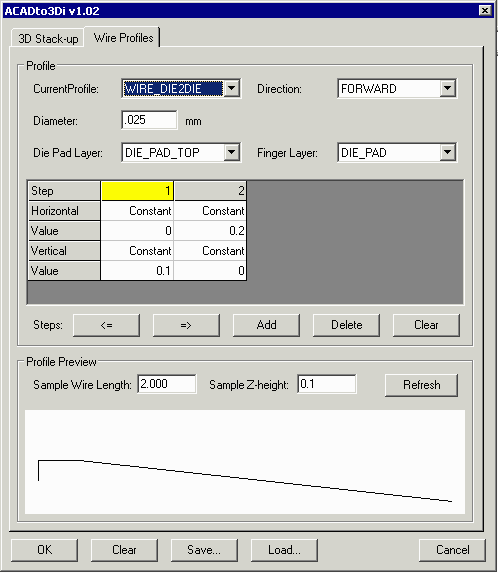Click the horizontal value 0.2 cell
The image size is (498, 573).
click(x=210, y=231)
